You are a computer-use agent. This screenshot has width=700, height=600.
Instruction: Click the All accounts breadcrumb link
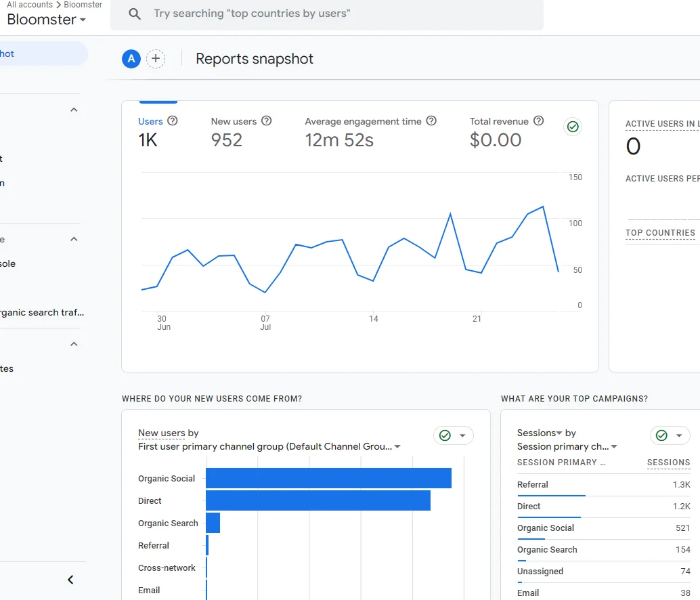[x=30, y=5]
